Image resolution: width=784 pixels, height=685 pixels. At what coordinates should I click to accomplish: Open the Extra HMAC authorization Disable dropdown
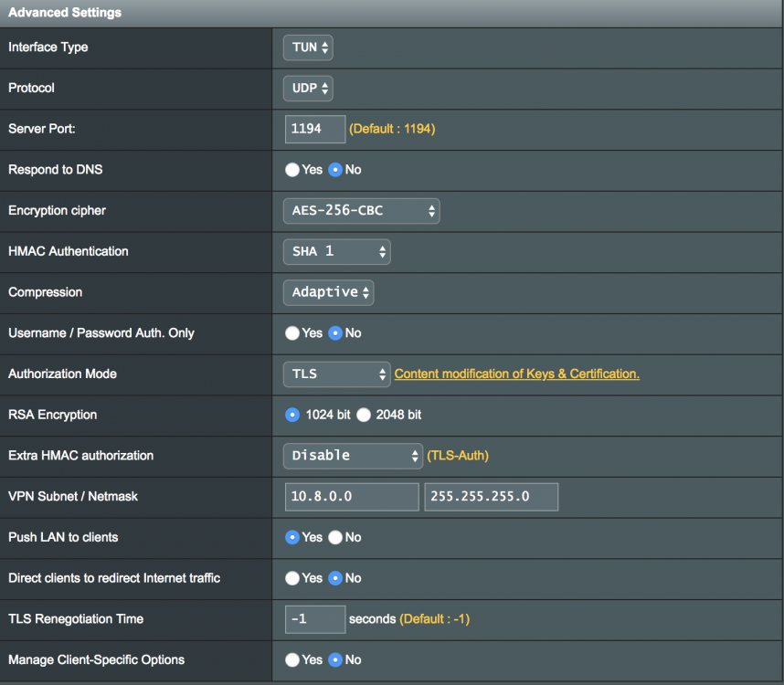[353, 456]
